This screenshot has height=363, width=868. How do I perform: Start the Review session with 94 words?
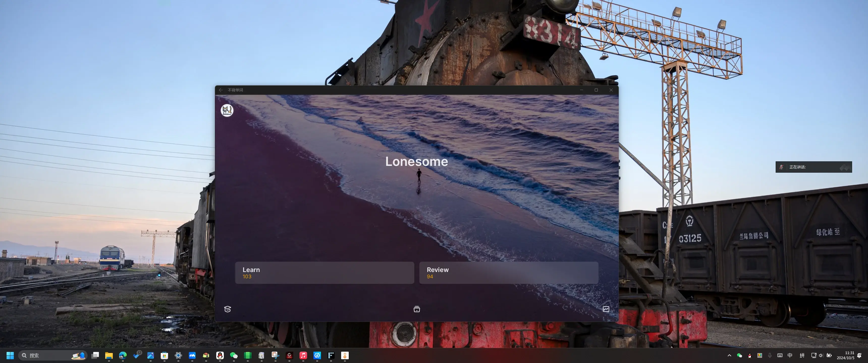(x=509, y=273)
